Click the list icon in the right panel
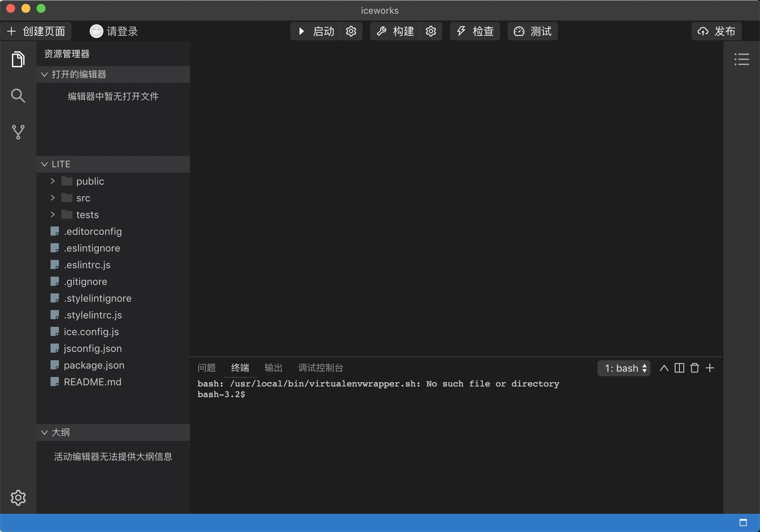The height and width of the screenshot is (532, 760). click(x=741, y=59)
